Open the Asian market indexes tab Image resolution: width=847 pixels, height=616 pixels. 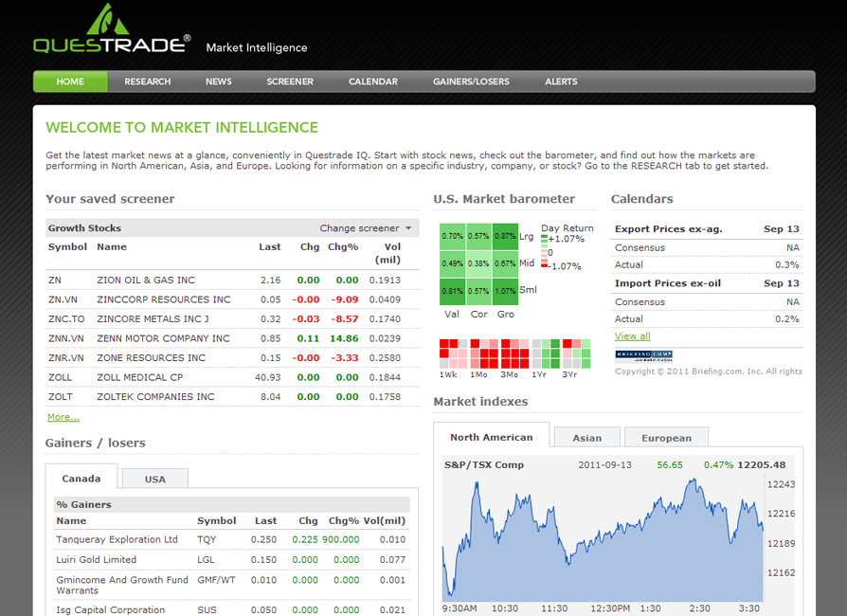(x=586, y=438)
